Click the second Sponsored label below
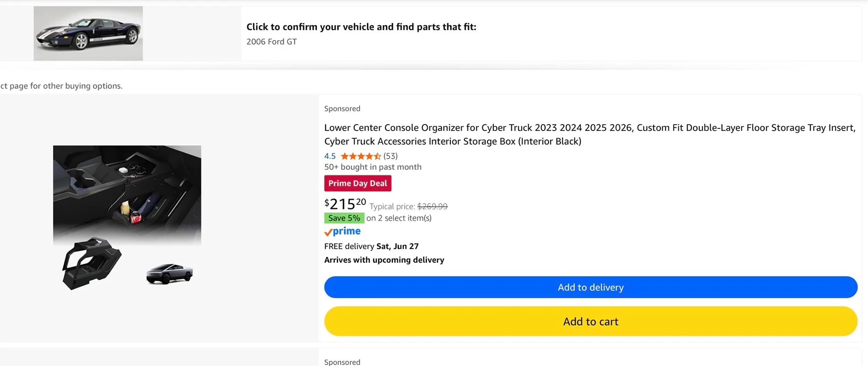The height and width of the screenshot is (366, 868). 342,362
